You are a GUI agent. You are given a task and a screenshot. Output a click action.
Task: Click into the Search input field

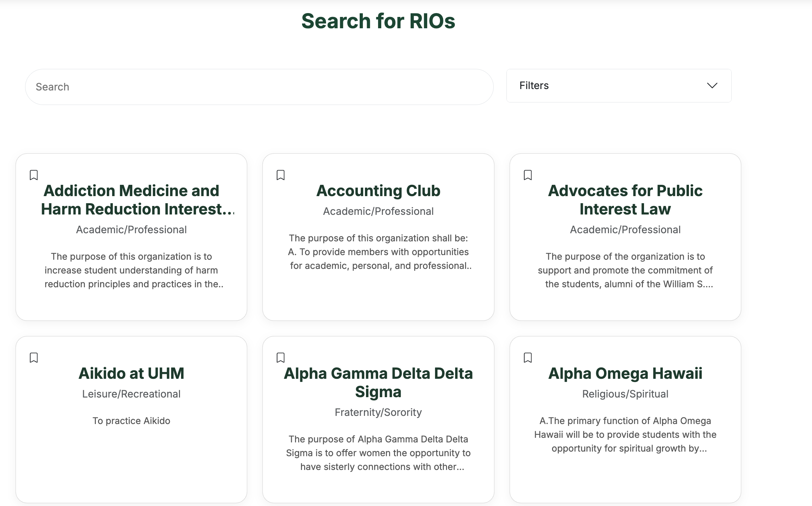click(x=259, y=87)
